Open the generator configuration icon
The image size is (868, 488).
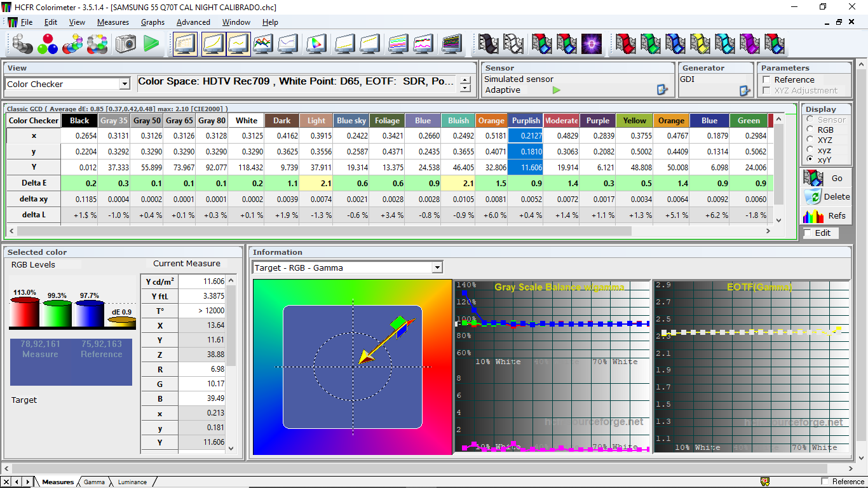745,91
